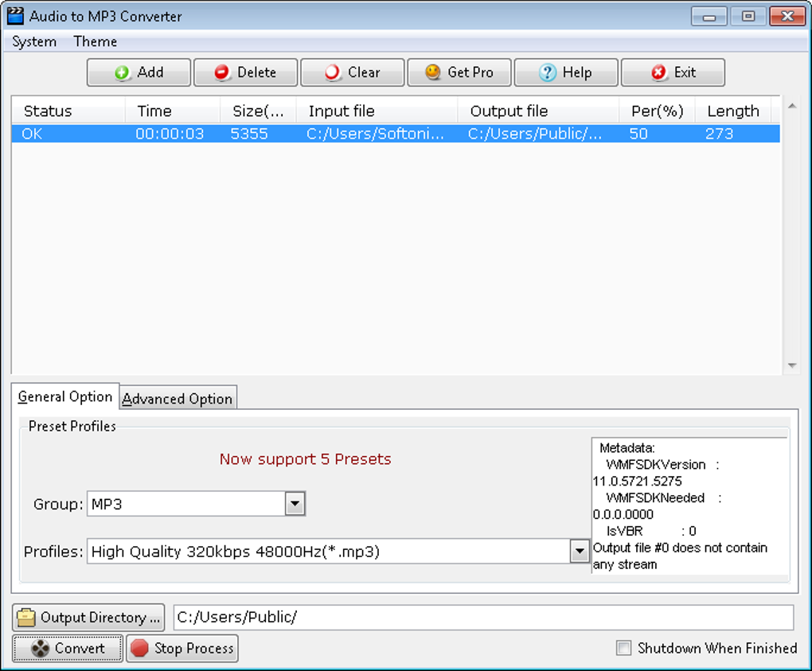Image resolution: width=812 pixels, height=671 pixels.
Task: Open the Theme menu
Action: (95, 41)
